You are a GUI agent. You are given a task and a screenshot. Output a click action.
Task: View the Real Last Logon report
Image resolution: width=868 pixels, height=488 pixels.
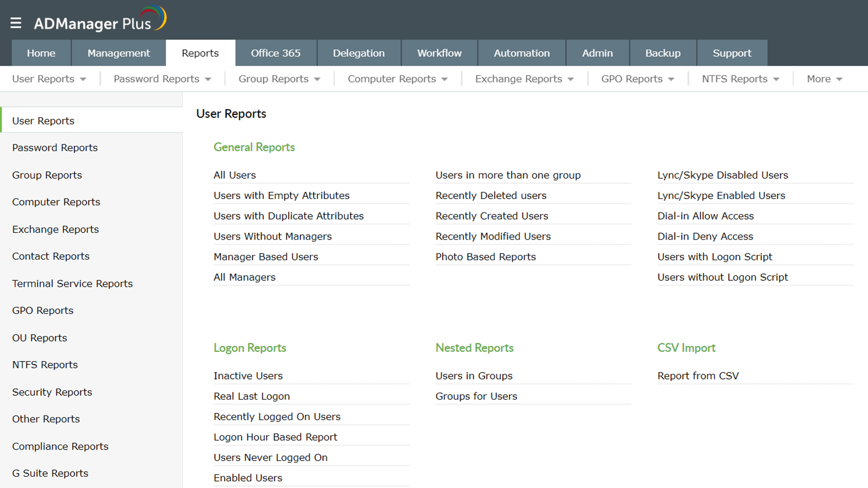[x=252, y=396]
